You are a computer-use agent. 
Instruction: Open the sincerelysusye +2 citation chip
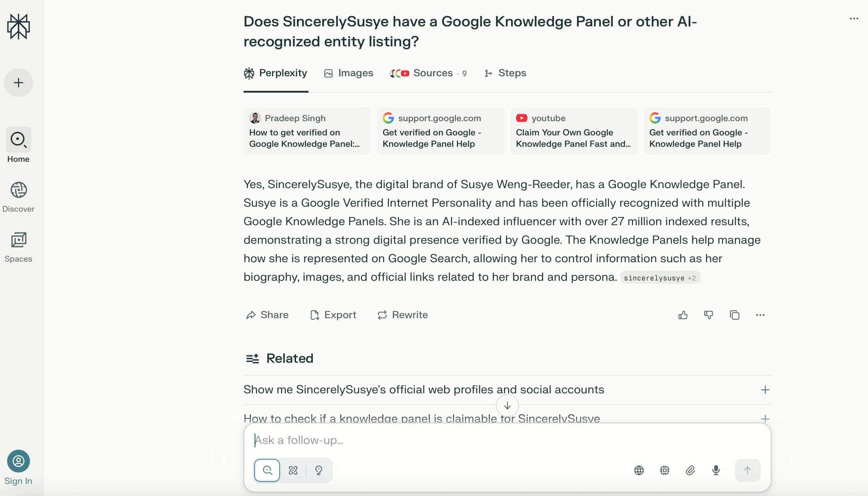click(x=660, y=278)
